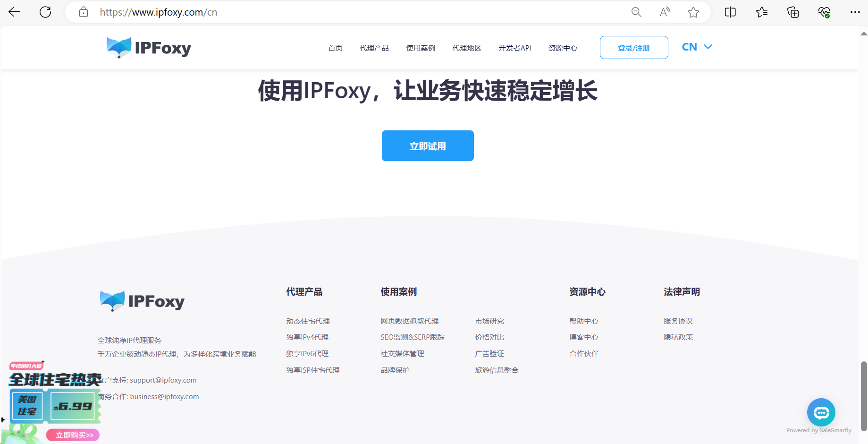Open the 旅游信息整合 footer link
The image size is (868, 444).
coord(497,370)
